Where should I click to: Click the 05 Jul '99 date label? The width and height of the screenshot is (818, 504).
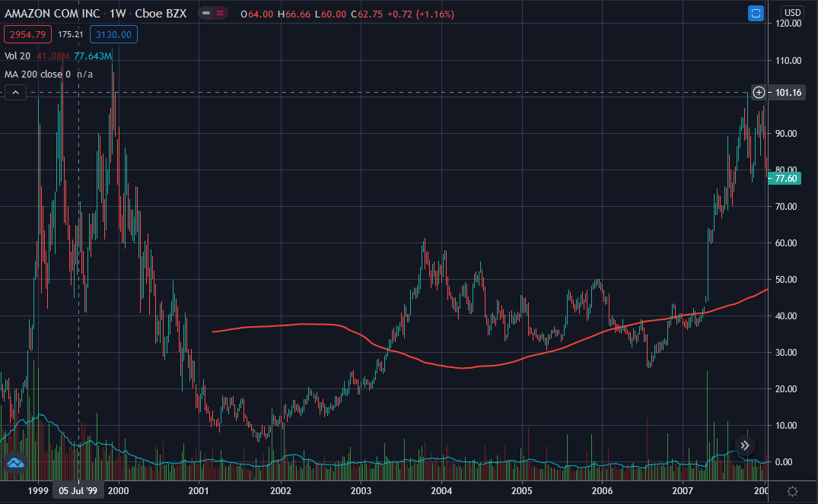click(78, 491)
